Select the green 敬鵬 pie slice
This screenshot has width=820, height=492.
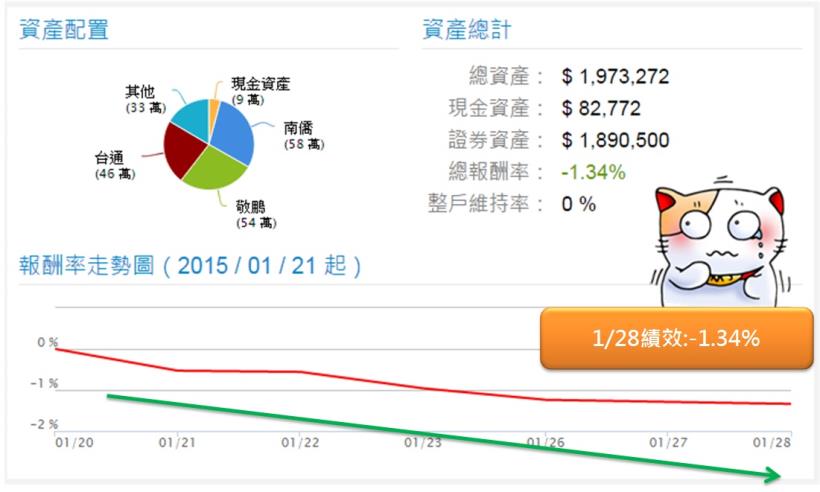(x=215, y=168)
